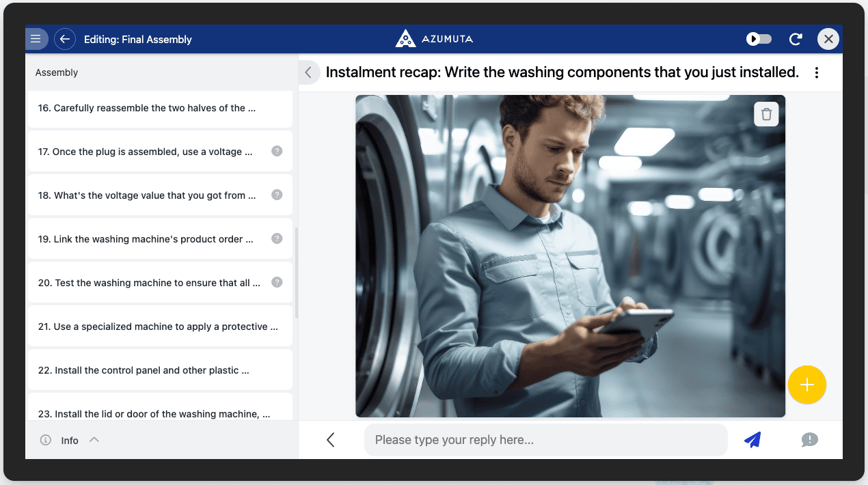Expand the Info panel chevron

(94, 440)
